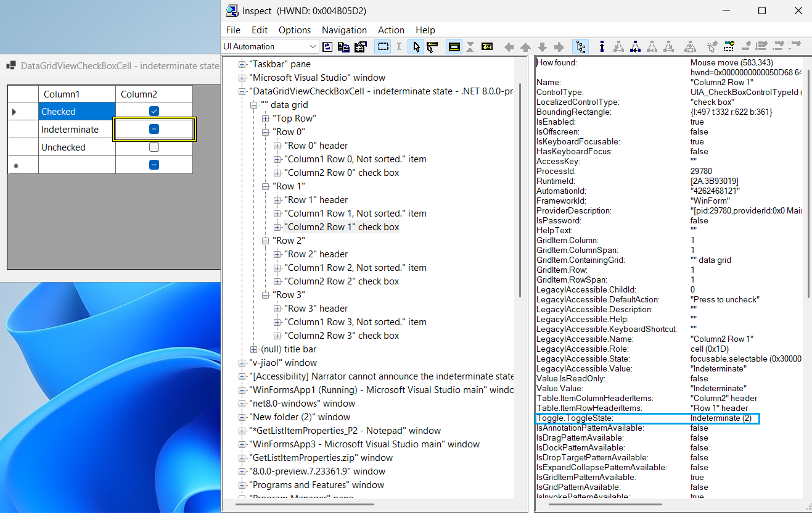Viewport: 812px width, 514px height.
Task: Open the UI Automation mode dropdown
Action: click(x=313, y=46)
